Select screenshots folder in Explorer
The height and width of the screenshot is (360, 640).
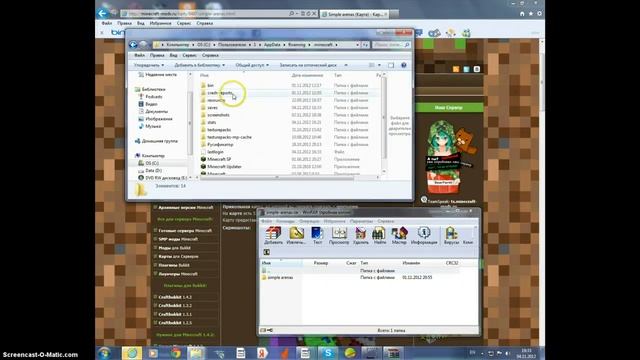pyautogui.click(x=218, y=115)
